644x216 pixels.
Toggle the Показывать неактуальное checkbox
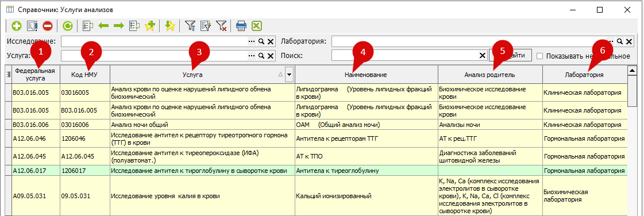pos(539,56)
